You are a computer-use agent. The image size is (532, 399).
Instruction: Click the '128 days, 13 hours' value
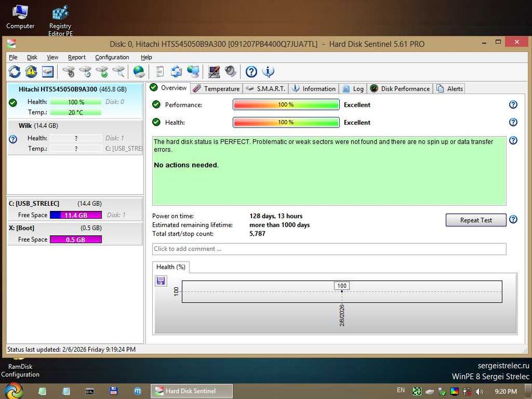[x=276, y=216]
